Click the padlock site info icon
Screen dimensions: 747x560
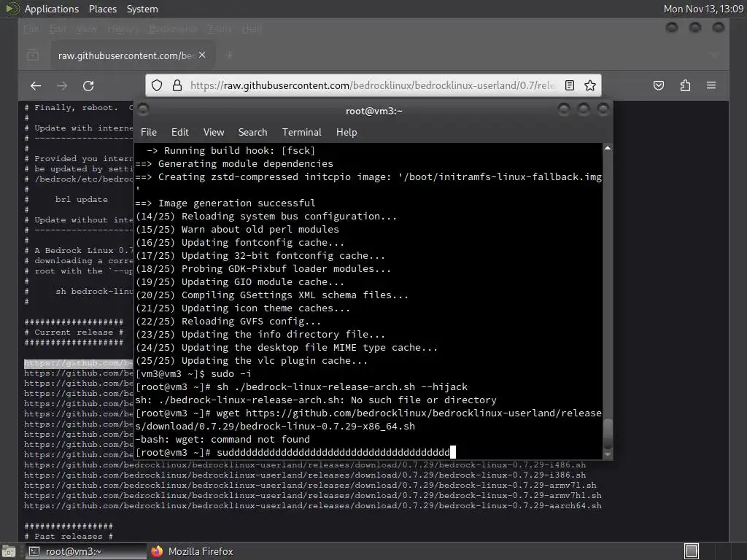(x=177, y=85)
